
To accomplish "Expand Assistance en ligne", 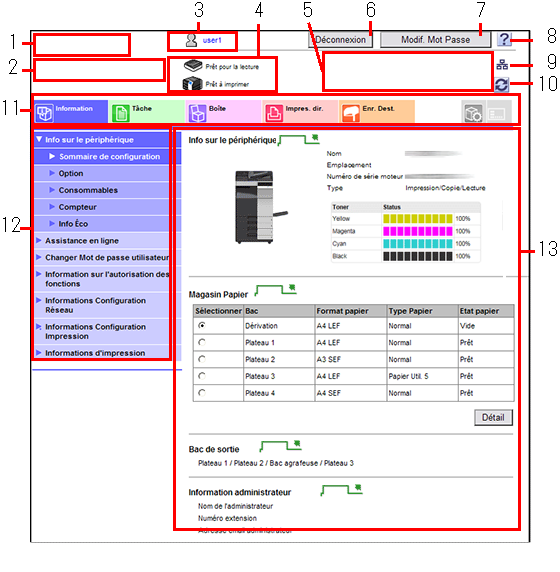I will [108, 241].
